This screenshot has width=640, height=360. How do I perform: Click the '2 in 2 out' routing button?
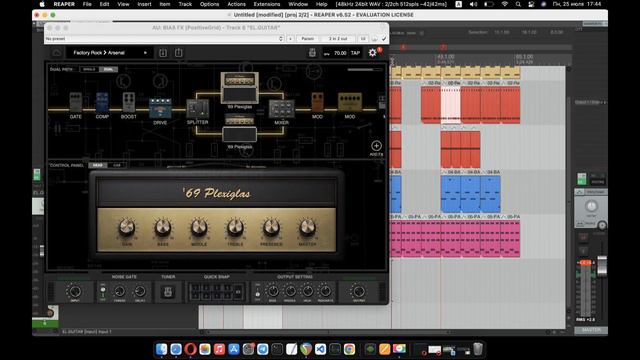click(x=338, y=39)
